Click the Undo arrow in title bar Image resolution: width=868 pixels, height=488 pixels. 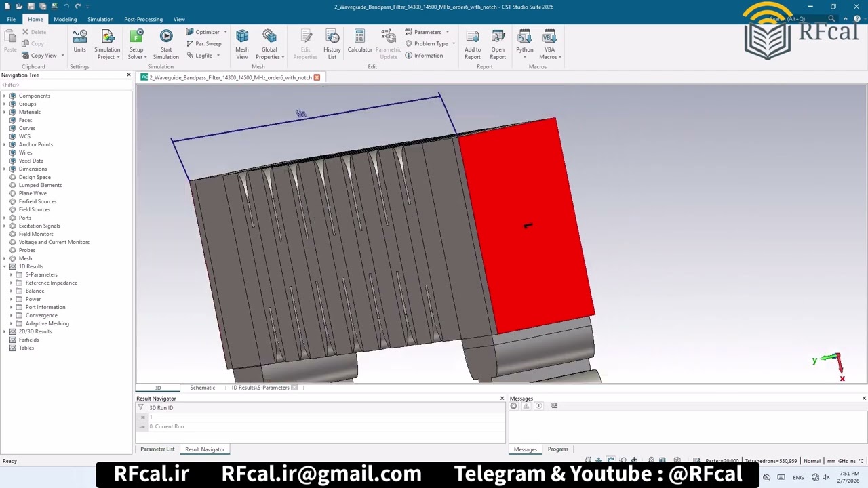point(66,7)
